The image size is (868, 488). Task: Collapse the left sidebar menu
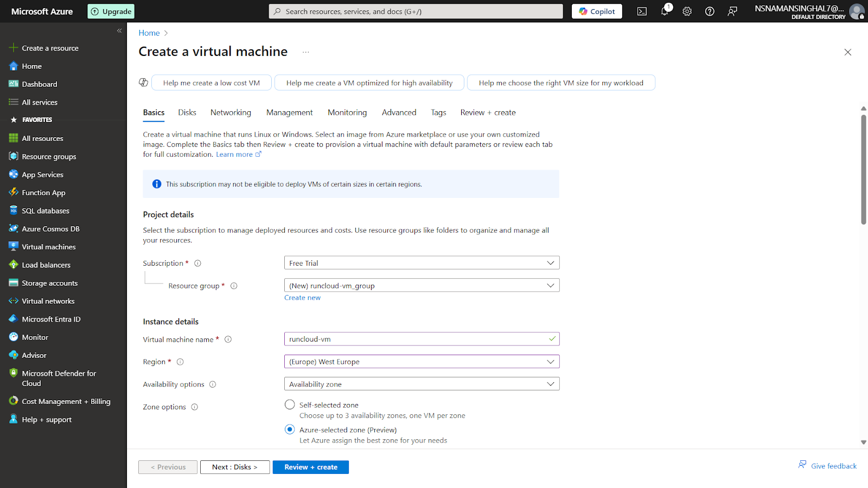[x=119, y=31]
